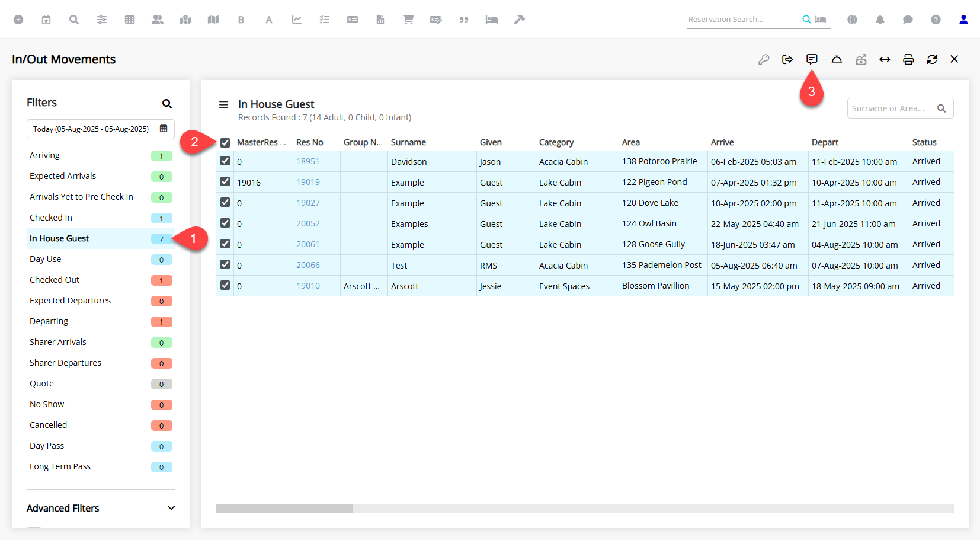
Task: Click the Filters search magnifier icon
Action: click(167, 104)
